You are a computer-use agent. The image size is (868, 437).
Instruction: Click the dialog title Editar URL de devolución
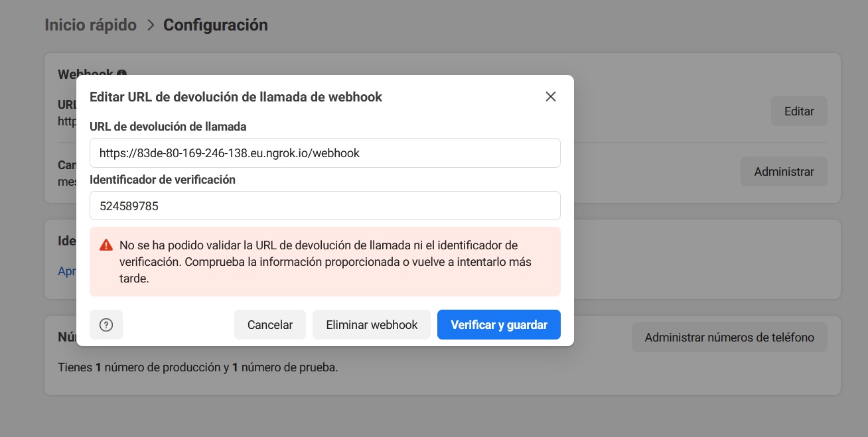236,97
